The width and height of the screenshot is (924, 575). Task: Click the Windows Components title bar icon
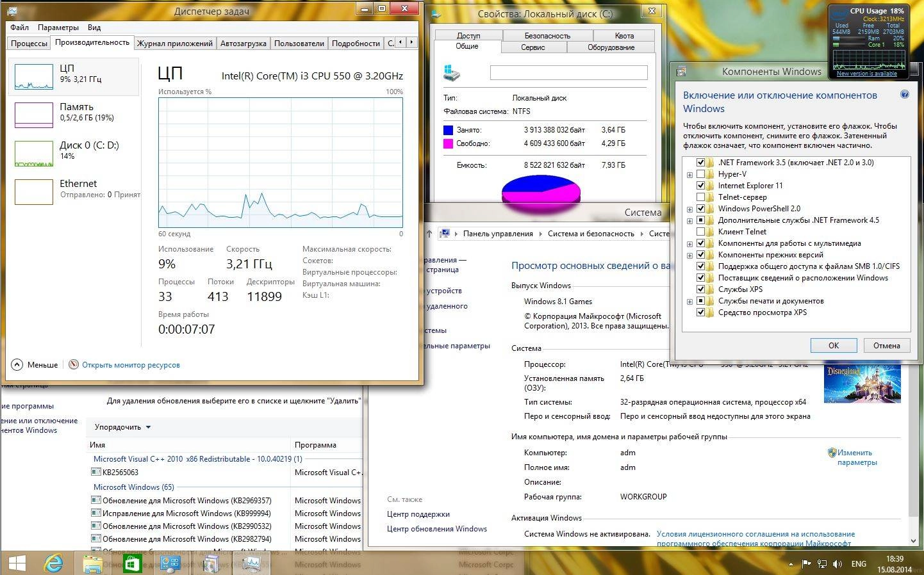681,72
